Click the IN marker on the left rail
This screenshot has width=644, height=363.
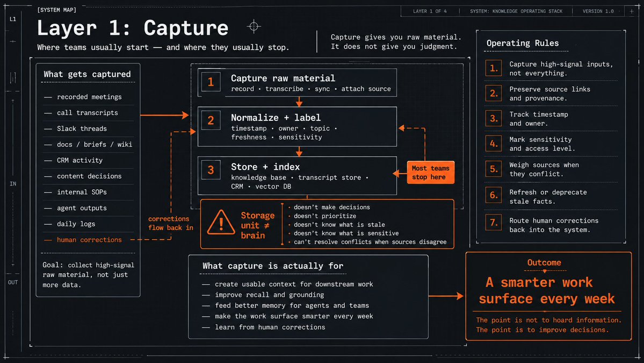click(x=13, y=184)
